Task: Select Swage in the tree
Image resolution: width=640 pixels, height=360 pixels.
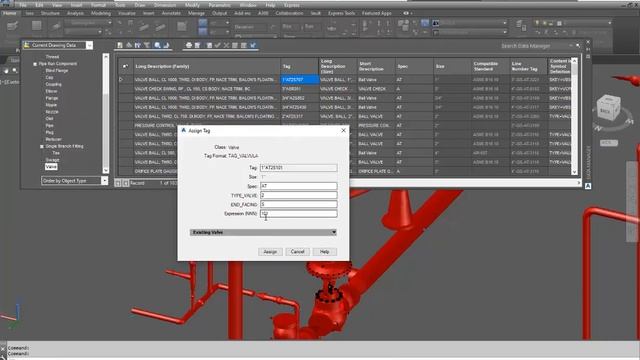Action: click(53, 160)
